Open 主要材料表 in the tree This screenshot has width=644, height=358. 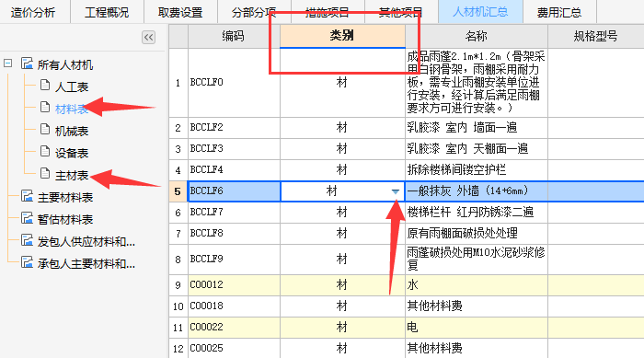(x=65, y=198)
